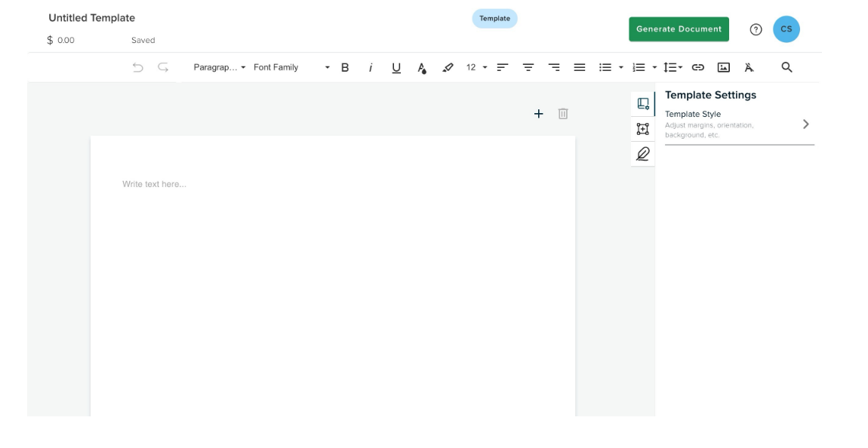868x448 pixels.
Task: Open the text color picker
Action: [422, 68]
